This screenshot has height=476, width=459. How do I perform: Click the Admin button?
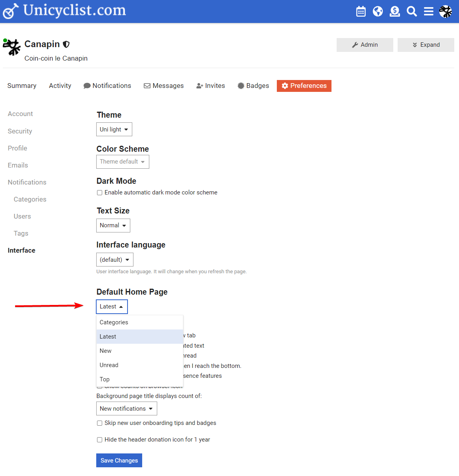(x=365, y=45)
